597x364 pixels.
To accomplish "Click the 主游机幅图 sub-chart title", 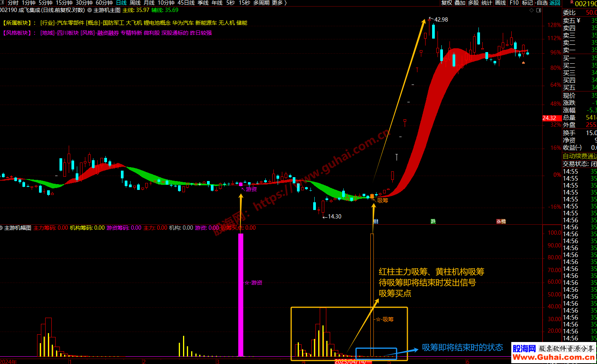I will 18,228.
